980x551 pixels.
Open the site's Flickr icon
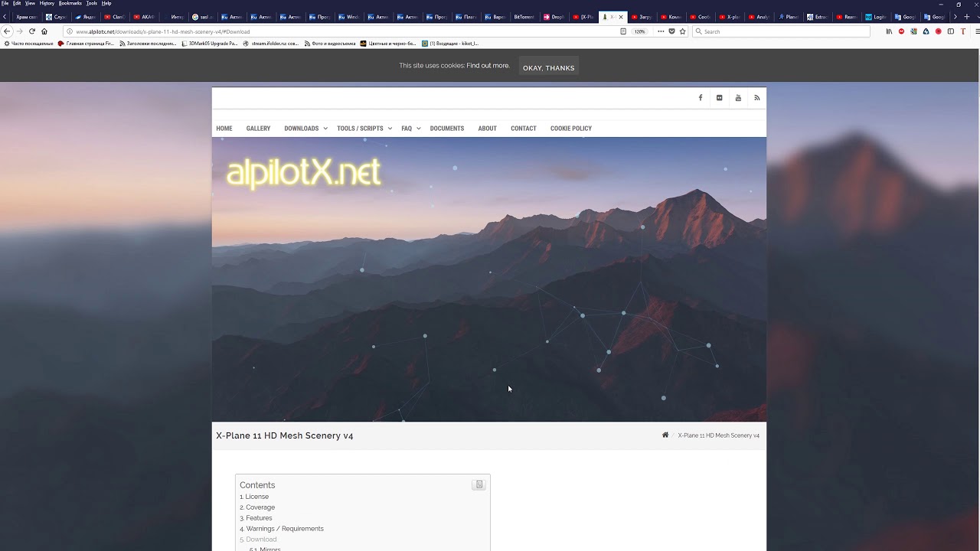pyautogui.click(x=719, y=98)
